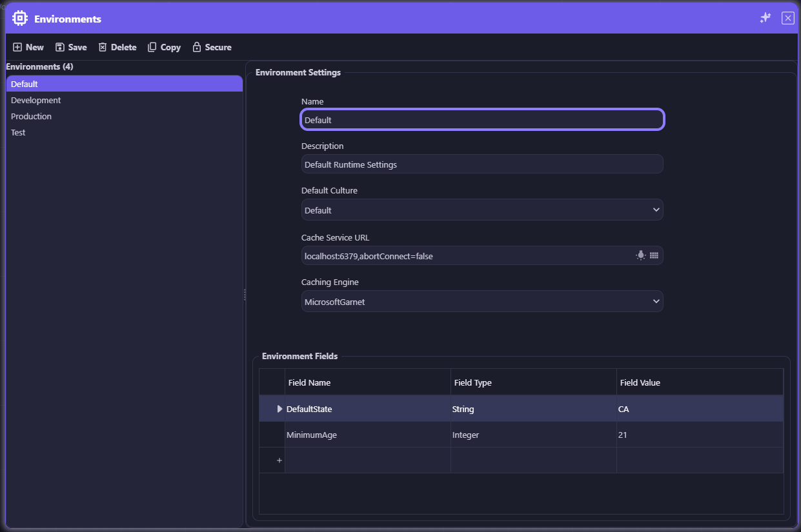801x532 pixels.
Task: Click the empty Field Name cell in new row
Action: tap(368, 460)
